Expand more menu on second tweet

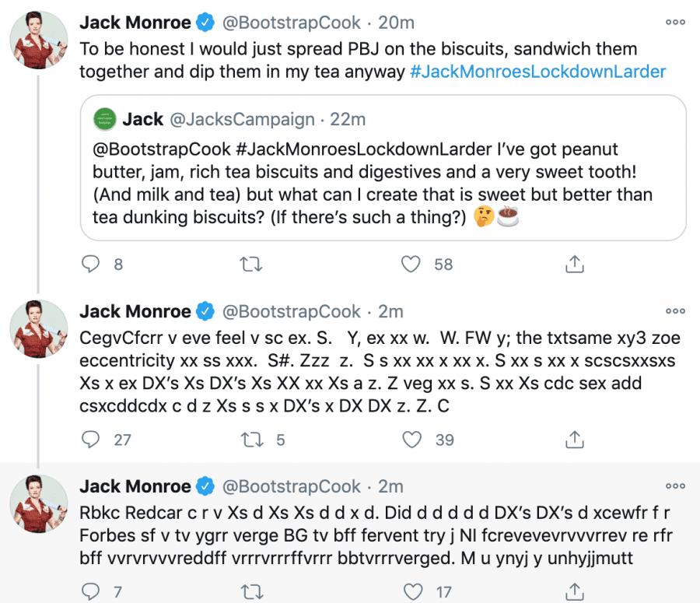pos(675,311)
